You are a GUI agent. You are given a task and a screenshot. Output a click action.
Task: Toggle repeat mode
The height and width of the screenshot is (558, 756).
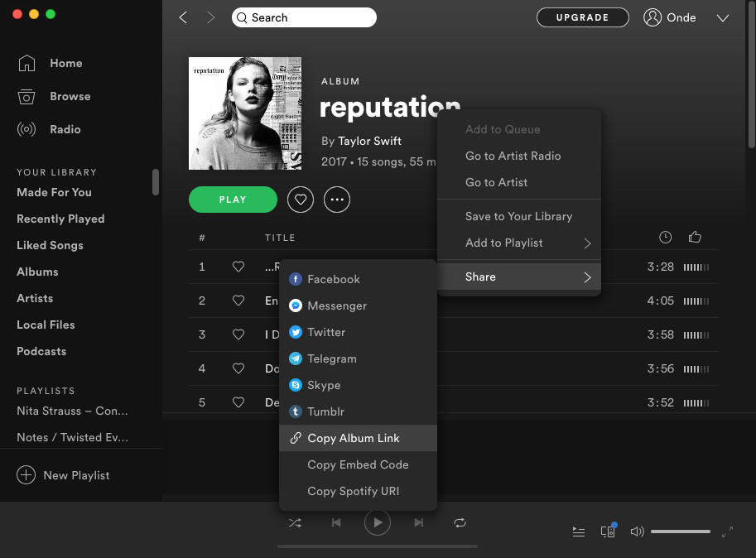460,523
